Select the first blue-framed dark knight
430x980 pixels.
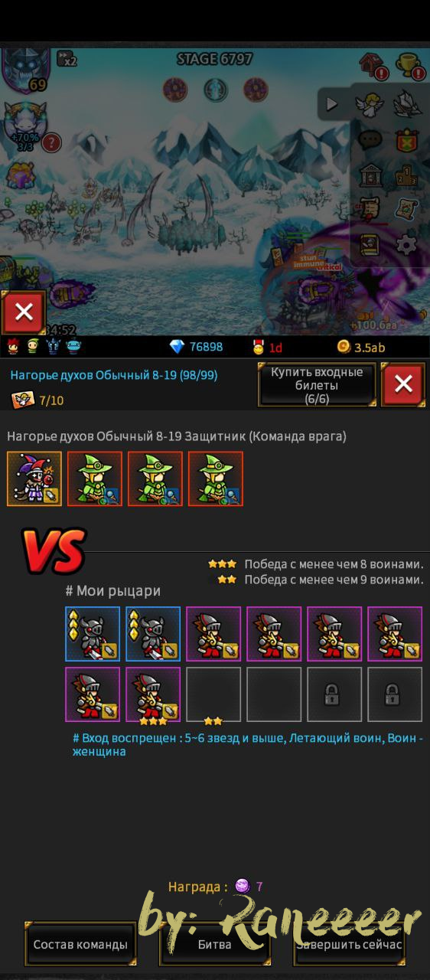click(x=93, y=634)
